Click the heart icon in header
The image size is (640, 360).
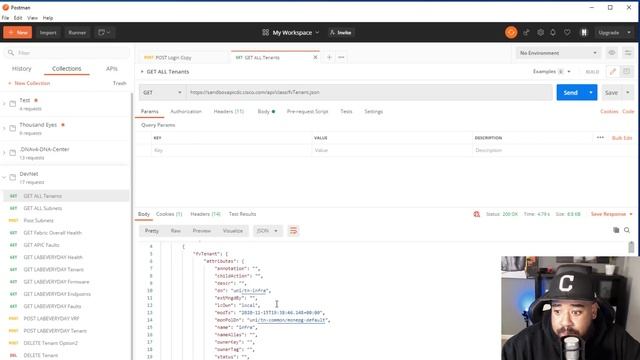click(567, 32)
